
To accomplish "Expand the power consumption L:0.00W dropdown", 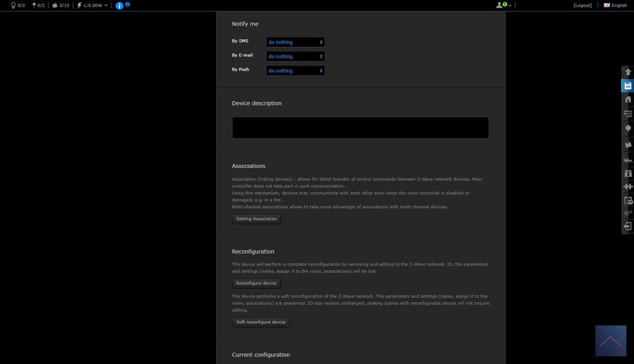I will coord(93,5).
